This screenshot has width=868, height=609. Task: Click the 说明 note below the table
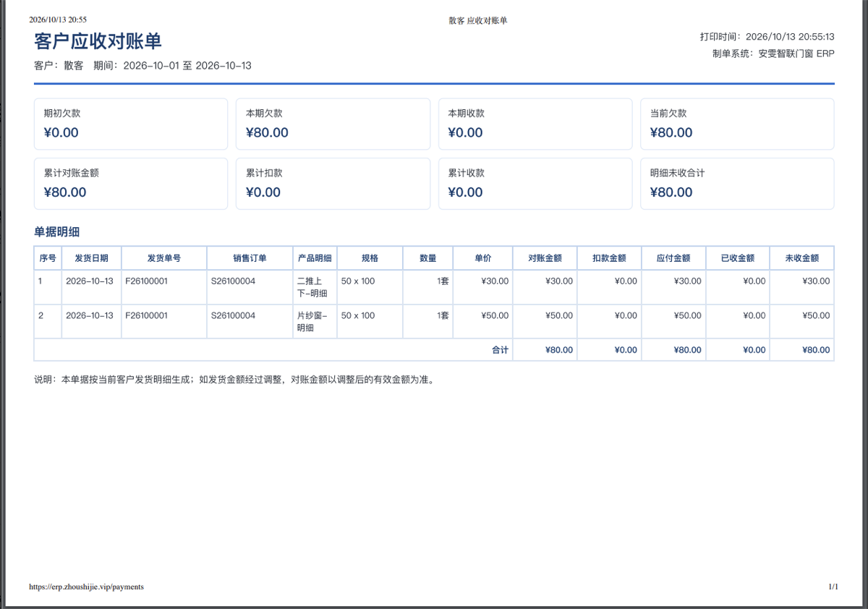click(236, 380)
